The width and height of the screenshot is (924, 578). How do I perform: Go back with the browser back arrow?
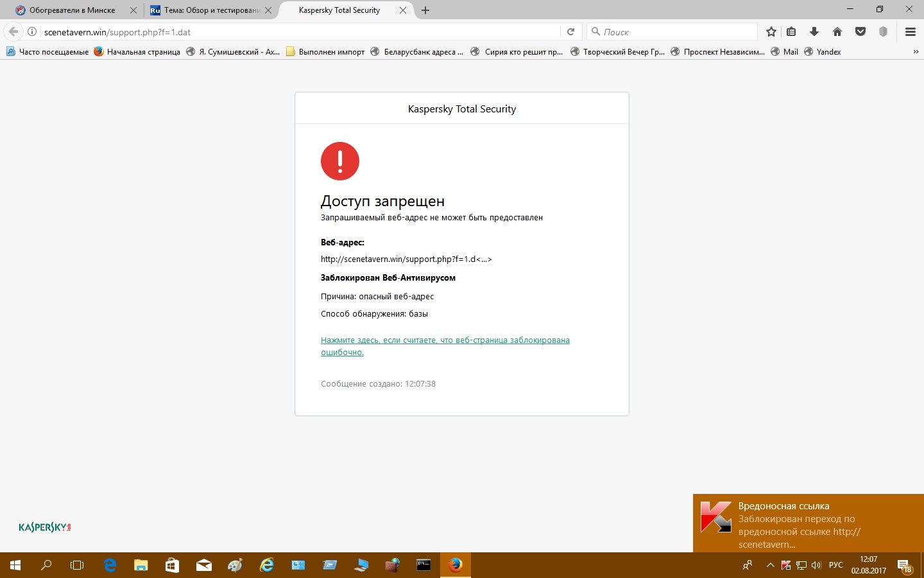[13, 31]
